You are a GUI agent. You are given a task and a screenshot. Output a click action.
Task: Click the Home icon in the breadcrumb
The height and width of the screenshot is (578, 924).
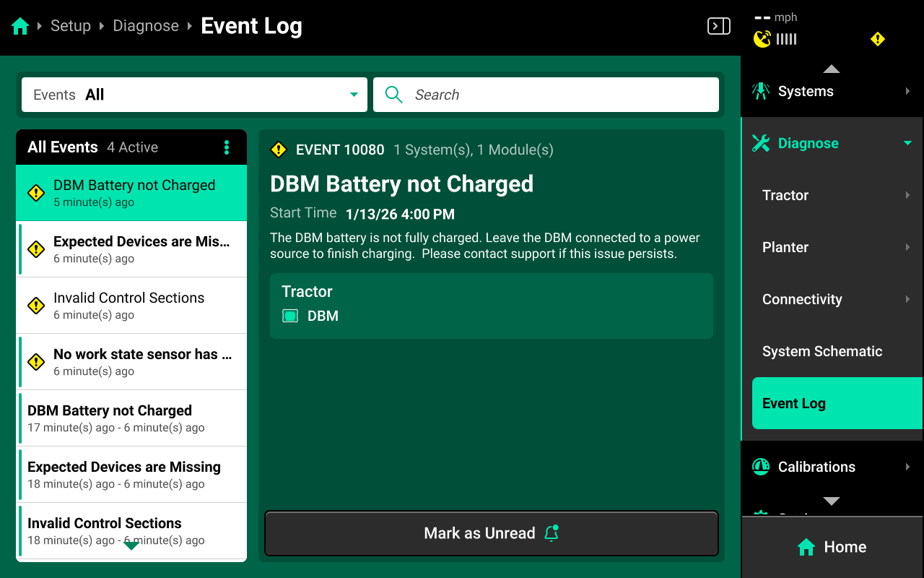20,25
